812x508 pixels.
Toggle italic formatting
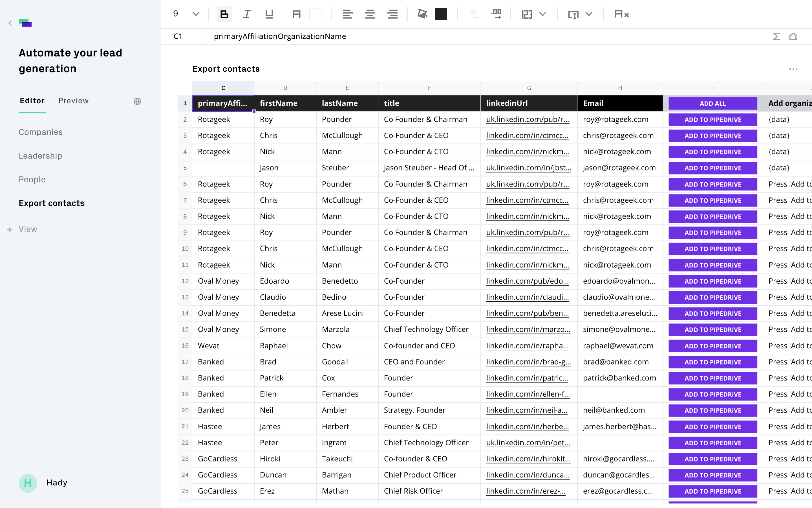click(247, 14)
